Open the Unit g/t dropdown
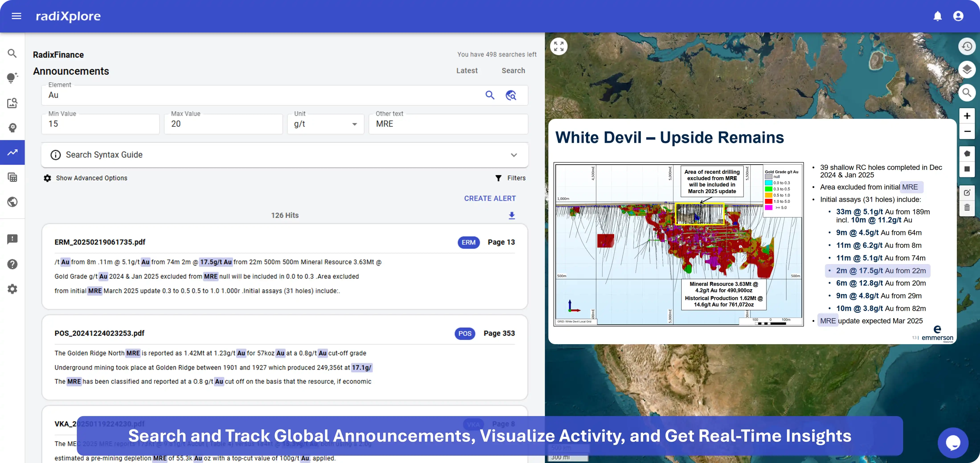Image resolution: width=980 pixels, height=463 pixels. [326, 124]
